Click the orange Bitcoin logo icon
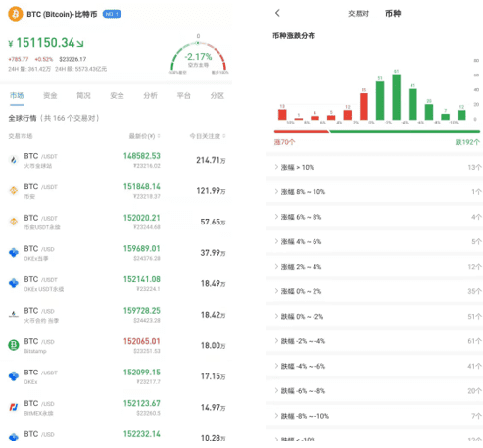 16,14
